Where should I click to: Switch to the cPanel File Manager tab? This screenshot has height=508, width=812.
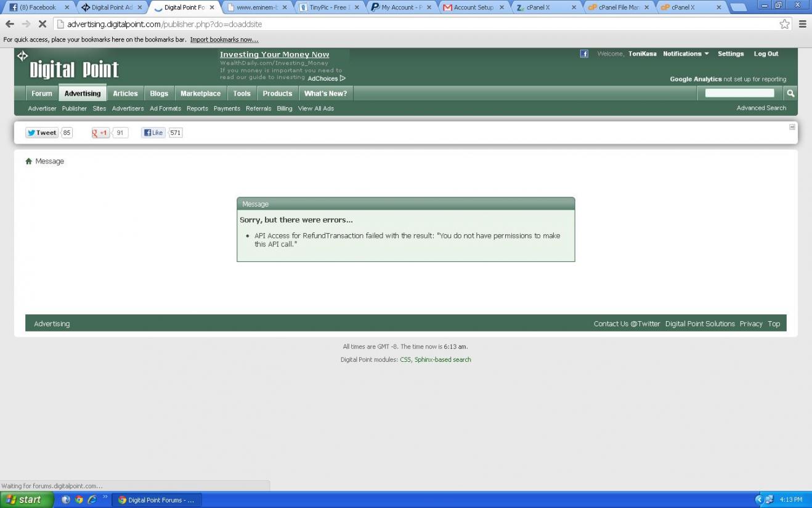point(619,7)
